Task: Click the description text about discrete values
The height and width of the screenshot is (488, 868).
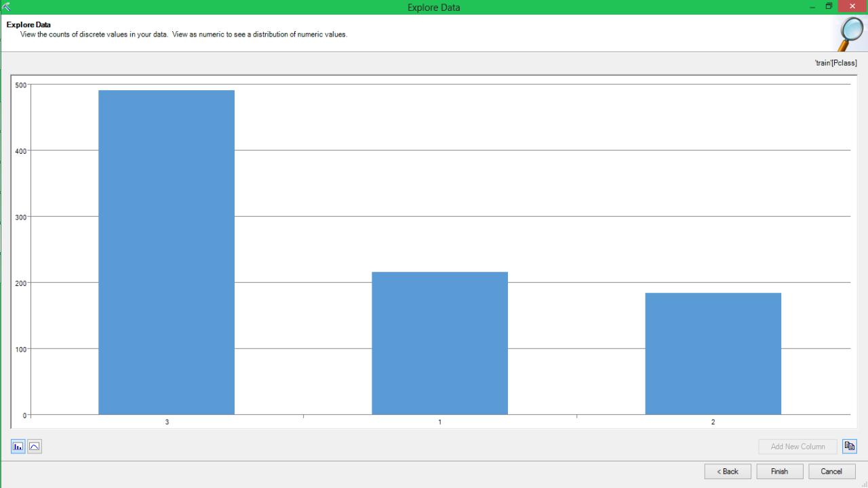Action: (x=184, y=34)
